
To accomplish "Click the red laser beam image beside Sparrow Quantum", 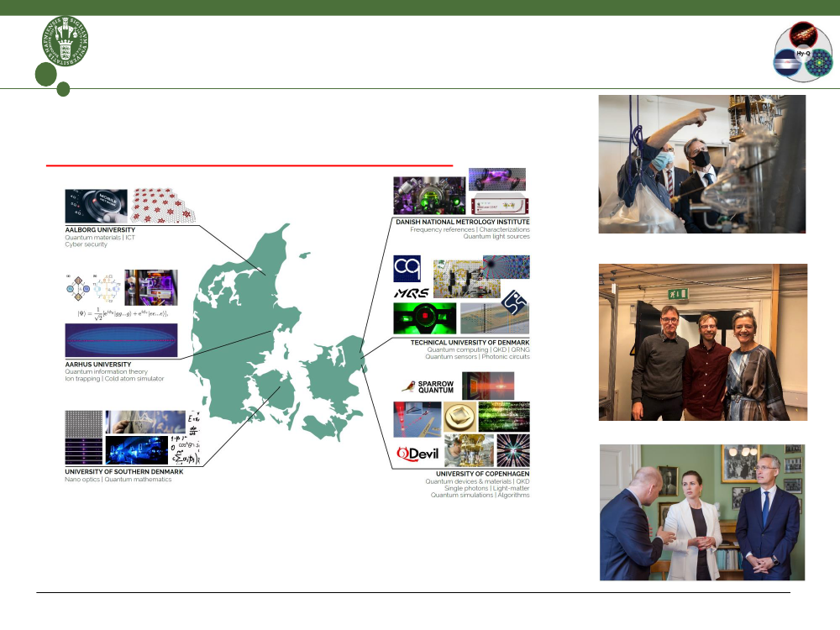I will 488,386.
